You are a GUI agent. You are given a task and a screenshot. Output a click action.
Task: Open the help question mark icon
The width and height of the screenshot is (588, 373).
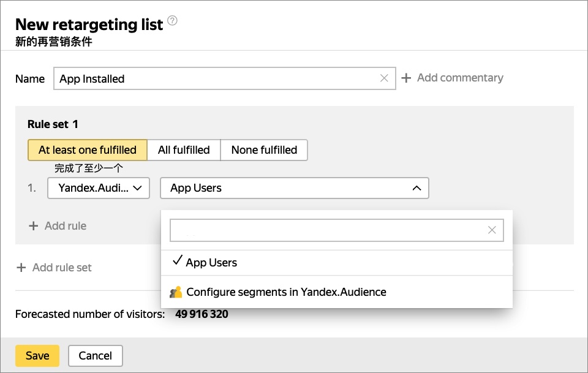(x=172, y=20)
